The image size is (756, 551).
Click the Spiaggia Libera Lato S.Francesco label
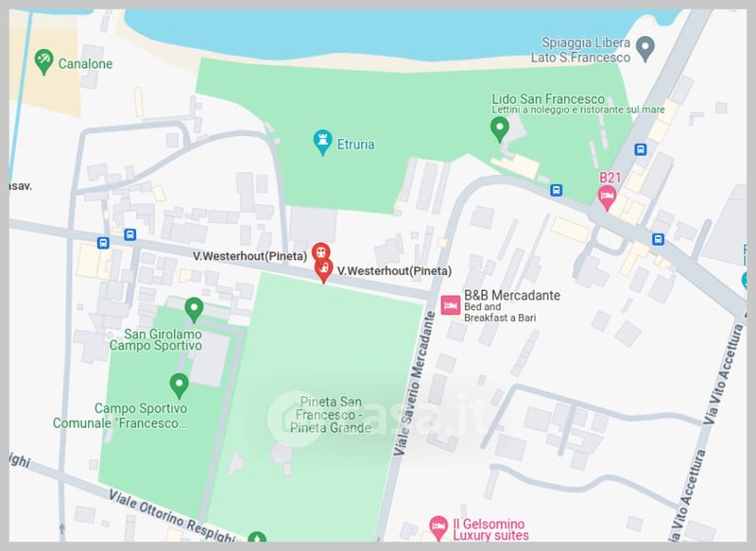580,50
